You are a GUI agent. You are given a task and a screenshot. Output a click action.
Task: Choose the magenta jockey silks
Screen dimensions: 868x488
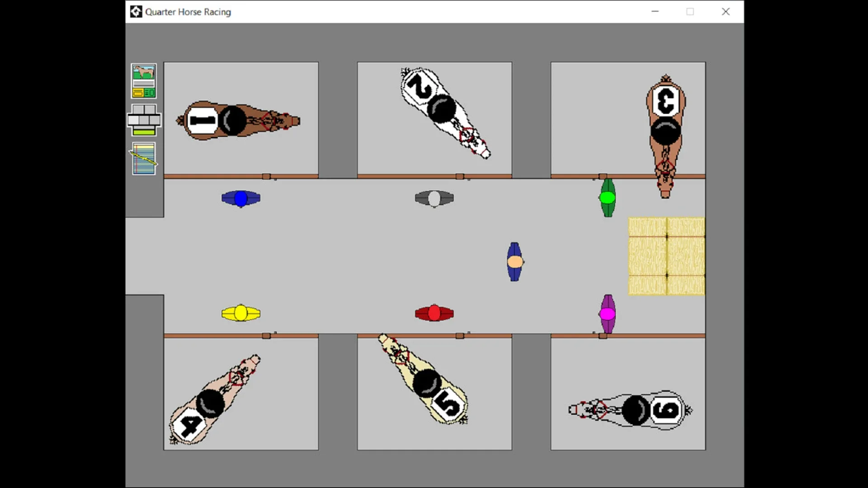[x=608, y=313]
